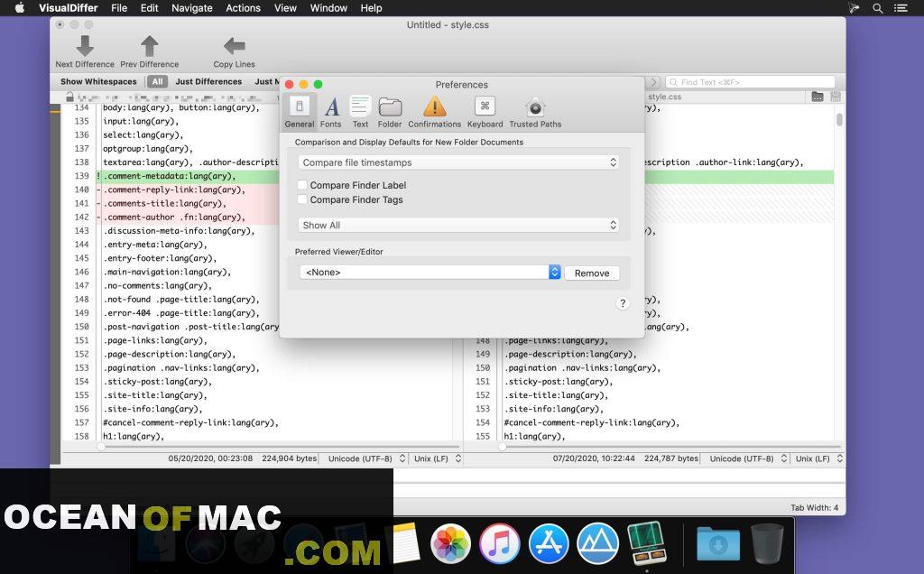Open right pane Unicode (UTF-8) encoding dropdown

tap(748, 458)
